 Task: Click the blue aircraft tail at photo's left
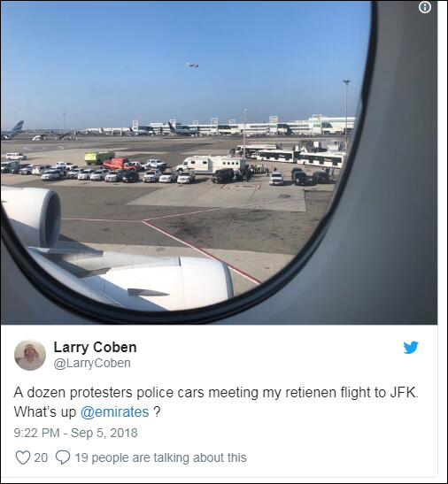(x=18, y=127)
